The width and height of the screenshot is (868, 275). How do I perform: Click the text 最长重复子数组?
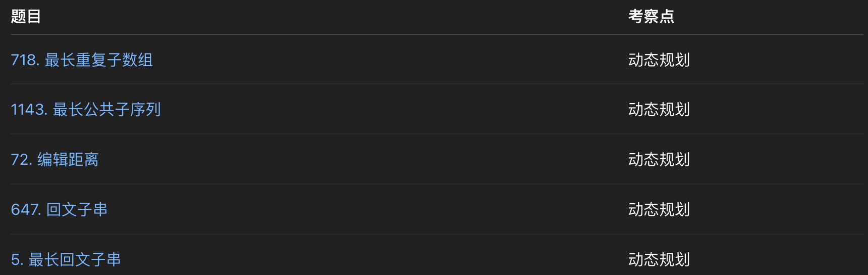pos(99,60)
